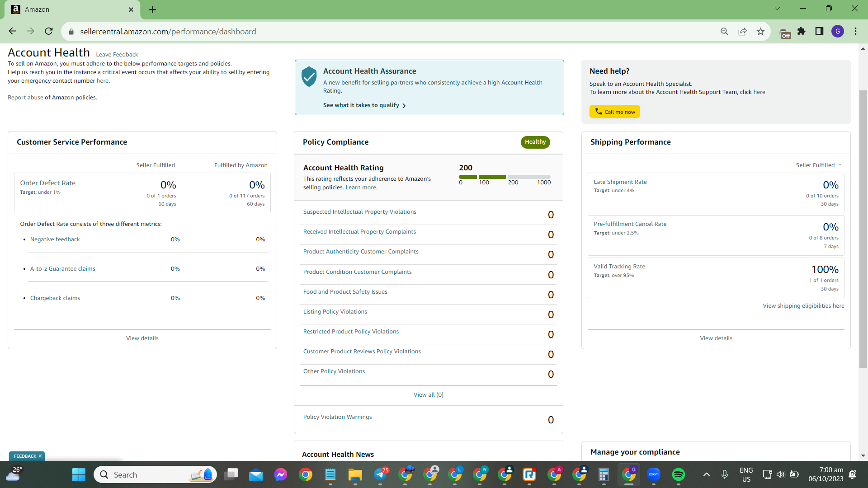Screen dimensions: 868x488
Task: Click the address bar URL
Action: pos(168,32)
